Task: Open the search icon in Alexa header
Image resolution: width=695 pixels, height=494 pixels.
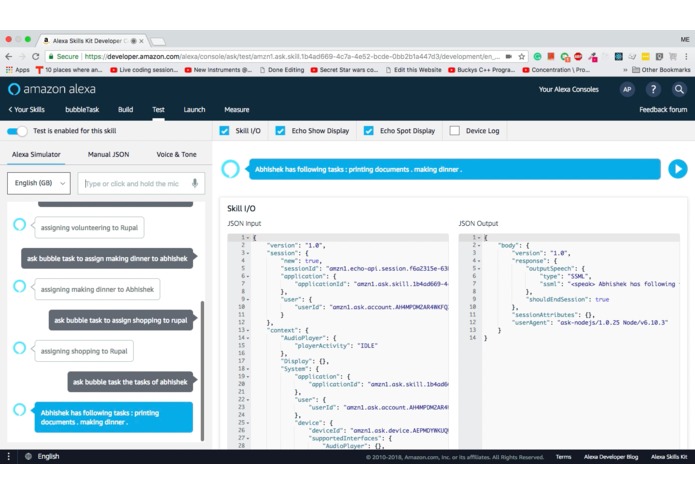Action: [x=679, y=89]
